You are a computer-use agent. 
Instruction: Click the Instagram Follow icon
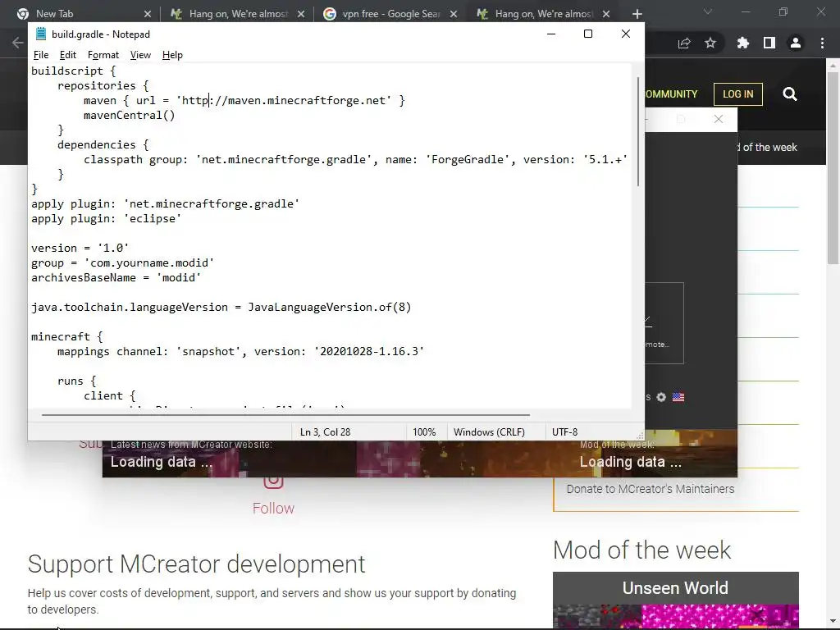(273, 481)
